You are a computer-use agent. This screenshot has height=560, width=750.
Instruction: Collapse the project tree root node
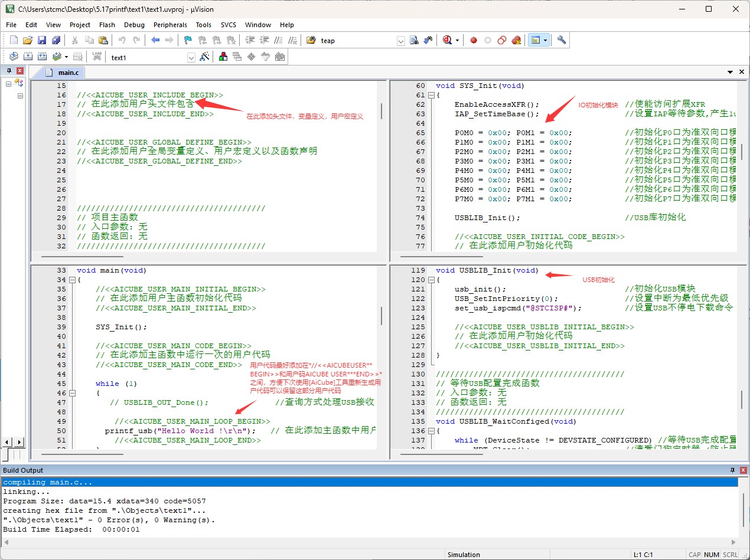9,84
